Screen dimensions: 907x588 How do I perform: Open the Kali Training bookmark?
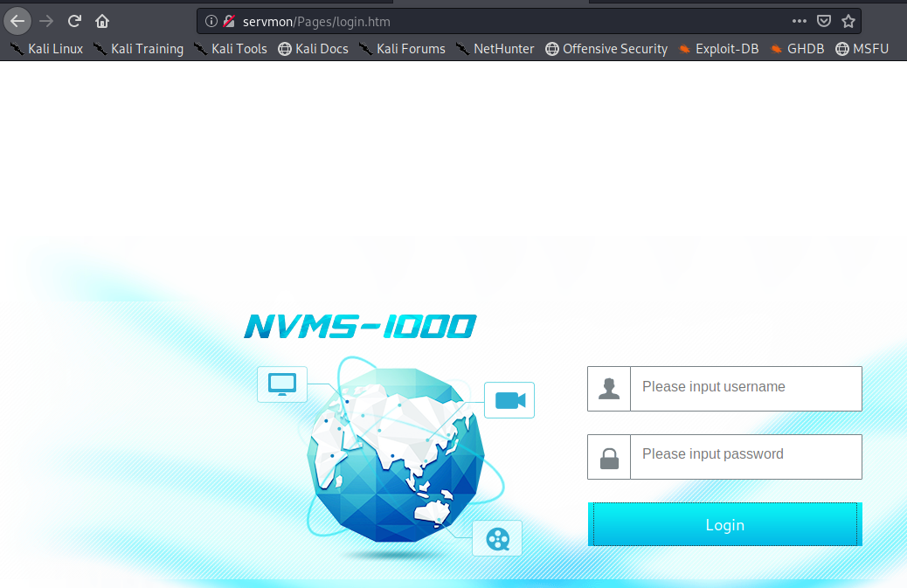point(138,49)
